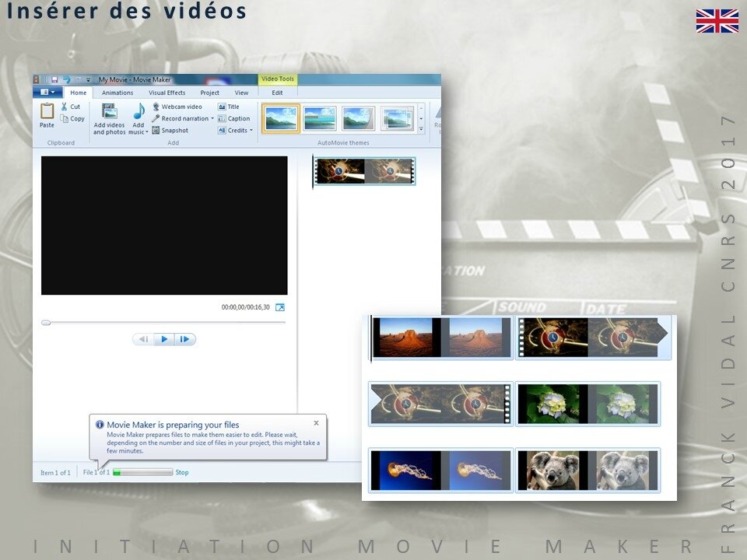Open Add videos and photos
Image resolution: width=747 pixels, height=560 pixels.
point(109,119)
